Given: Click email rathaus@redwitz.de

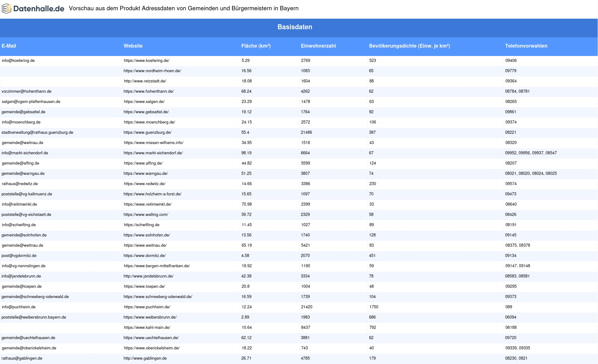Looking at the screenshot, I should pyautogui.click(x=20, y=184).
